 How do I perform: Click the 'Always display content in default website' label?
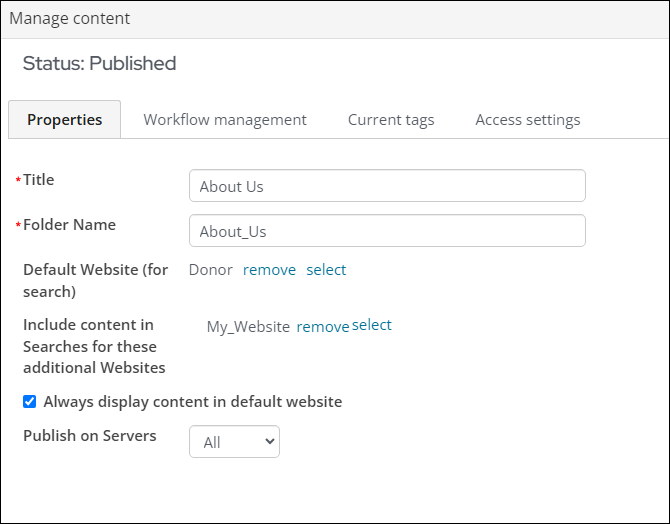[x=193, y=402]
